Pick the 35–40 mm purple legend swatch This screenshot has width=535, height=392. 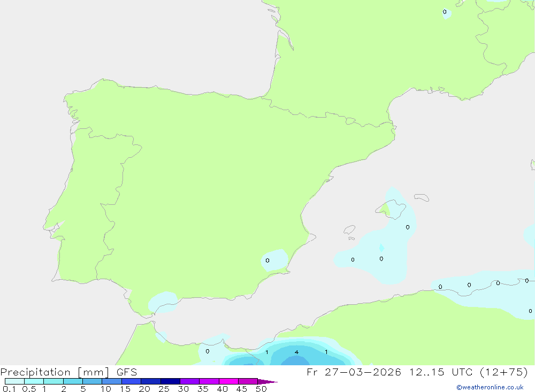(x=209, y=381)
